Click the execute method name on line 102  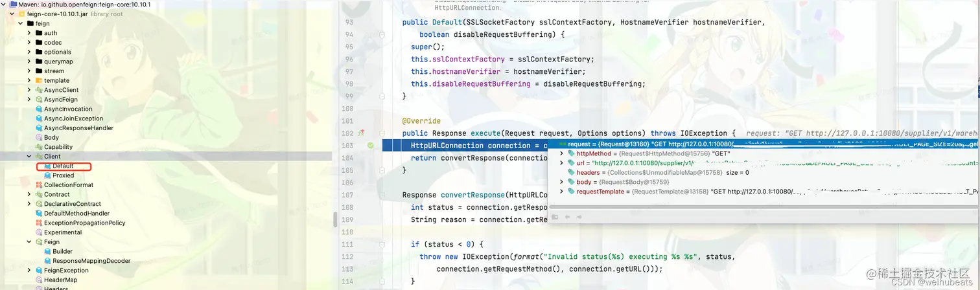485,133
